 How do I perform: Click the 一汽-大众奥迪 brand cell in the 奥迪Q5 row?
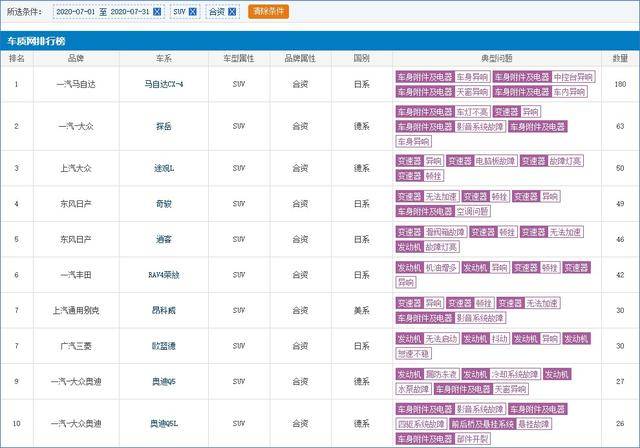tap(76, 381)
